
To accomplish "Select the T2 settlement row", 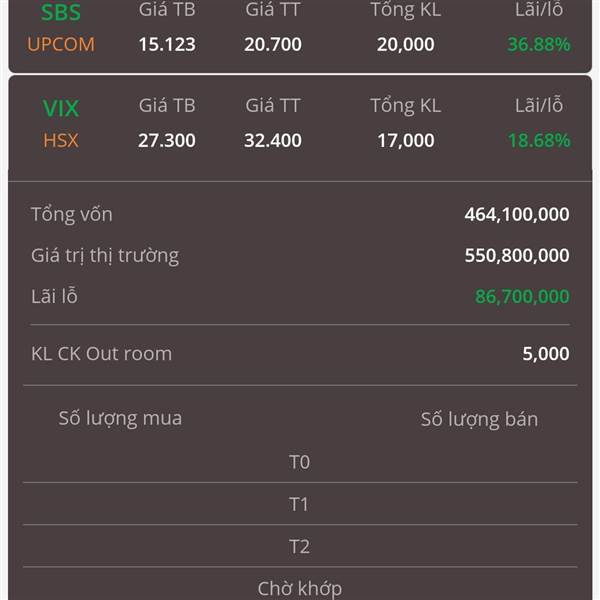I will 300,546.
